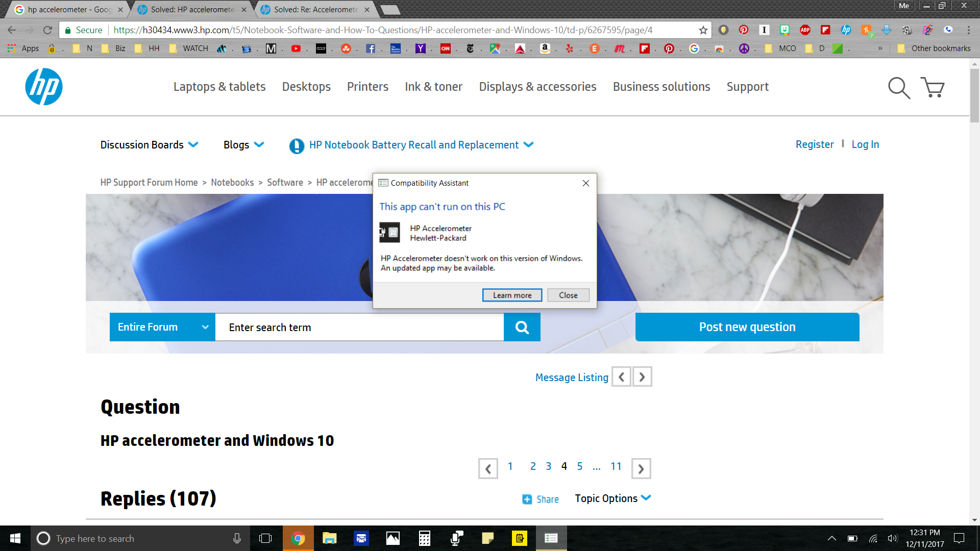Image resolution: width=980 pixels, height=551 pixels.
Task: Click the Share plus icon
Action: [x=527, y=499]
